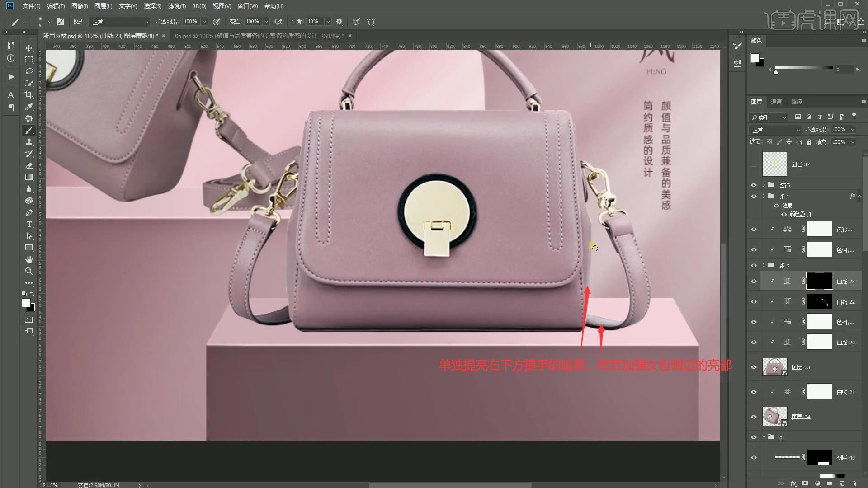Select the Crop tool
Viewport: 868px width, 488px height.
29,95
